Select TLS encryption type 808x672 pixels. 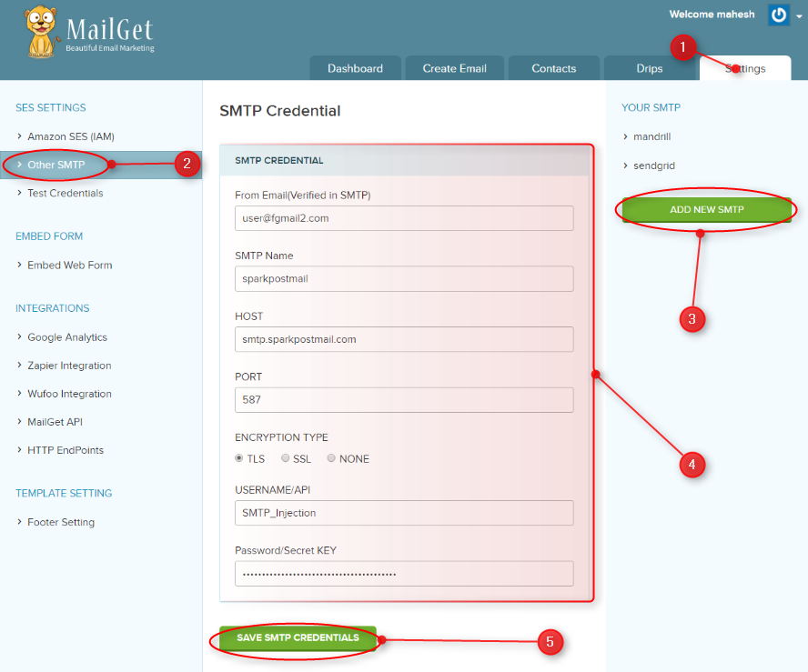[238, 458]
